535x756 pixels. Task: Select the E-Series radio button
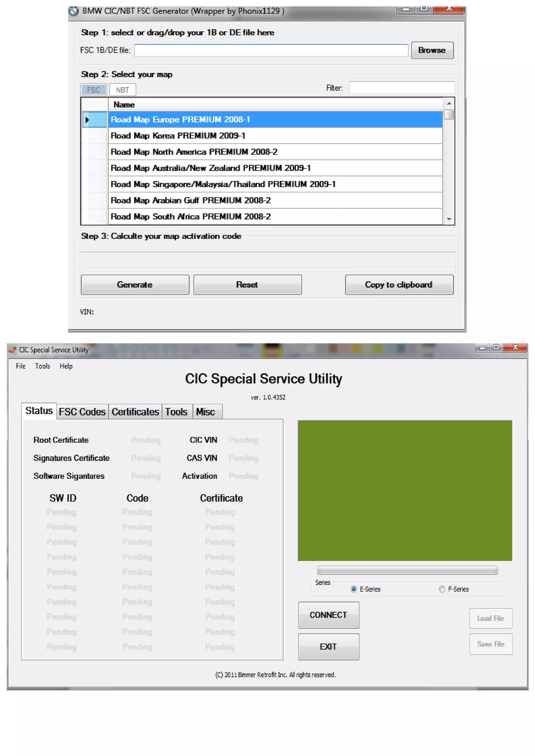tap(353, 589)
